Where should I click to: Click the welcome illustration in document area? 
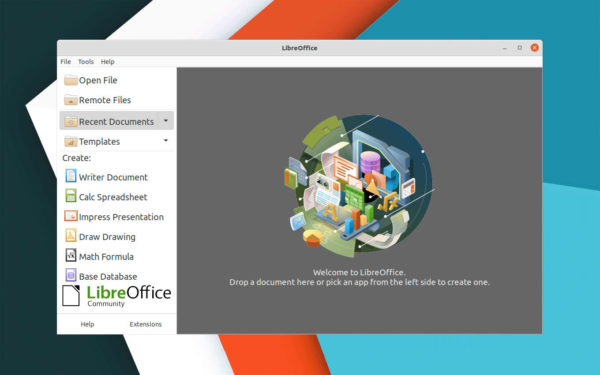[360, 186]
